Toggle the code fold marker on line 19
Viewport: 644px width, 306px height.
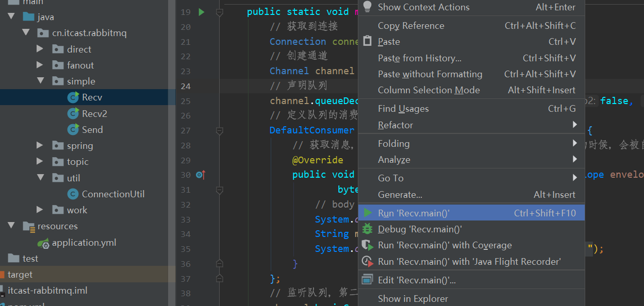point(219,12)
